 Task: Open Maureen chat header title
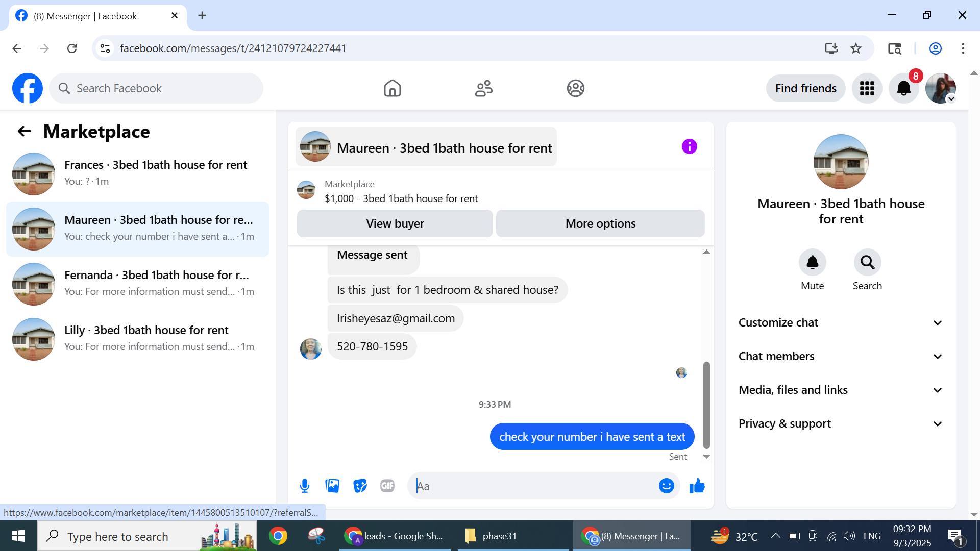(x=426, y=147)
